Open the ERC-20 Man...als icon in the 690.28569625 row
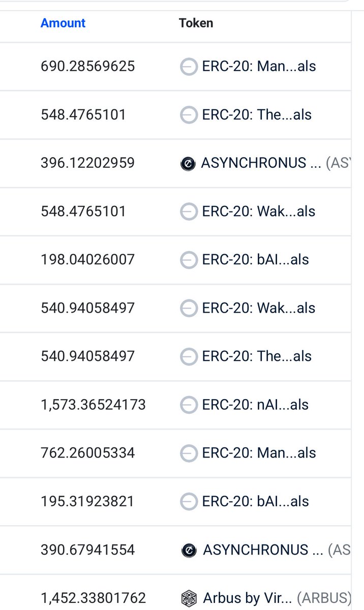 point(189,67)
